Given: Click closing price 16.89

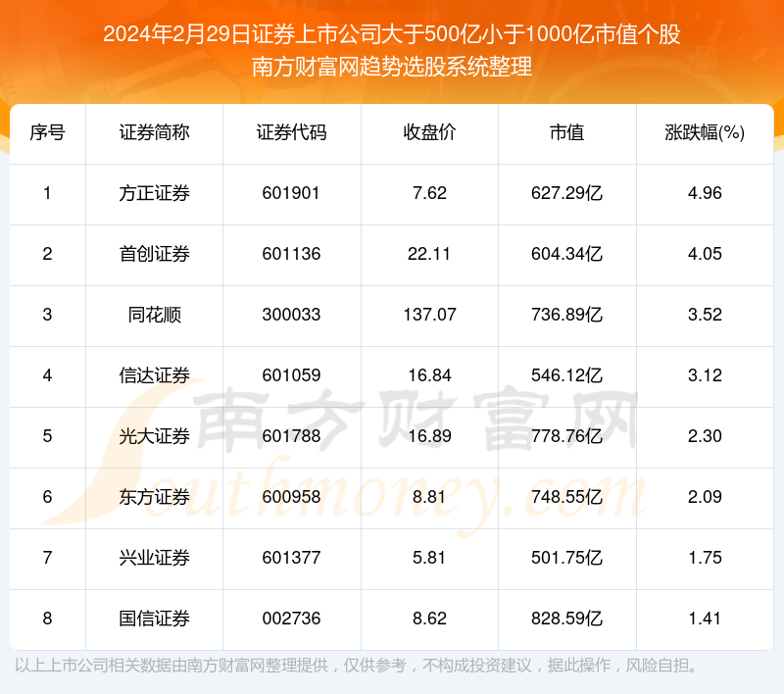Looking at the screenshot, I should 429,436.
